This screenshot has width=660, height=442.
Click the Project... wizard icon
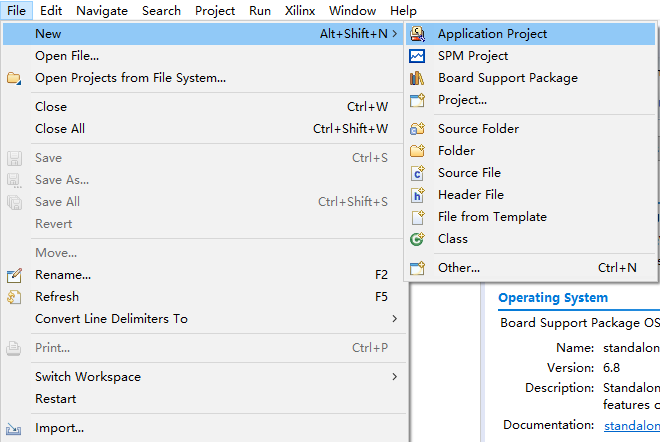(x=417, y=100)
